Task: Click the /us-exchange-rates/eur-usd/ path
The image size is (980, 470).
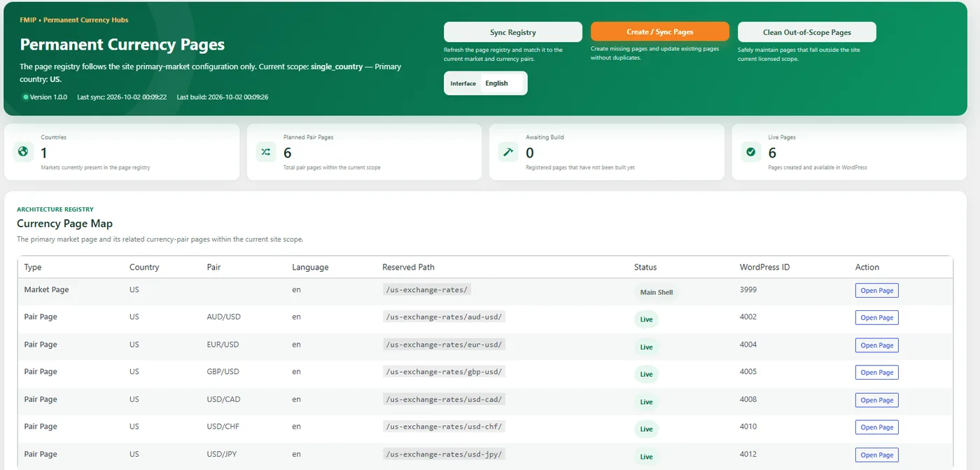Action: coord(444,345)
